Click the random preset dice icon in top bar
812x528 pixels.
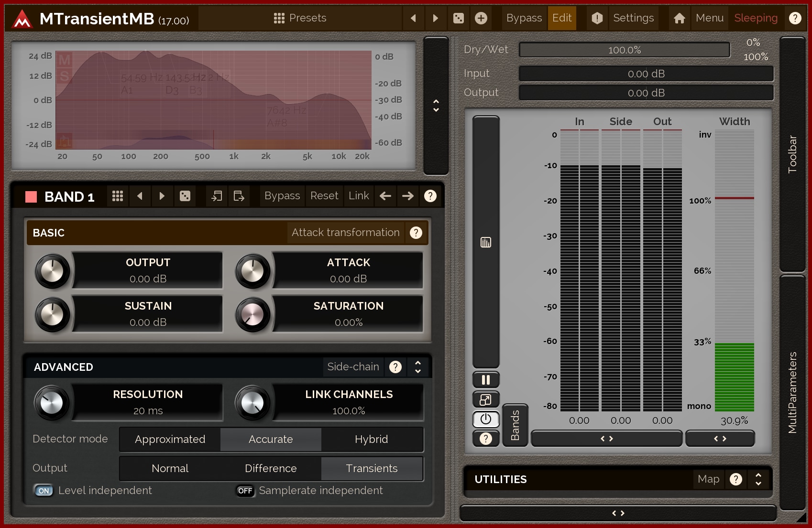pos(458,18)
